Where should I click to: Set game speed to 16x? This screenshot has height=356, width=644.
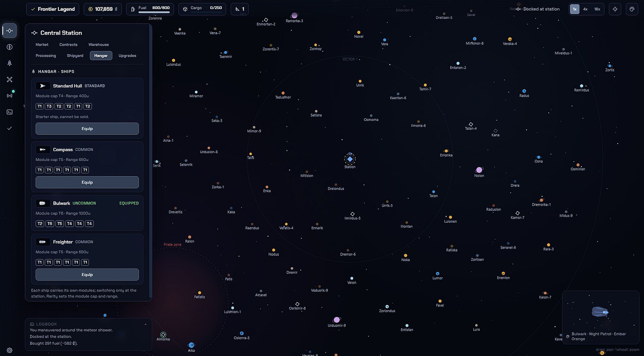pos(597,9)
